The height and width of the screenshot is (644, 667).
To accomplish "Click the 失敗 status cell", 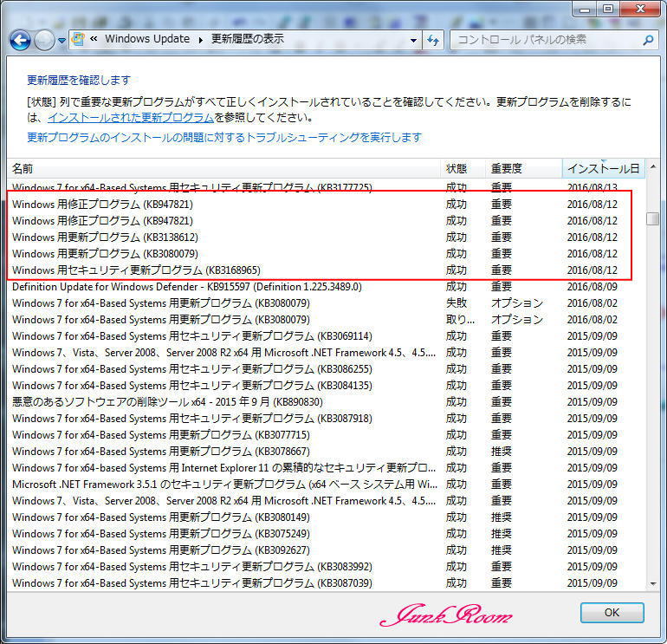I will click(x=457, y=303).
